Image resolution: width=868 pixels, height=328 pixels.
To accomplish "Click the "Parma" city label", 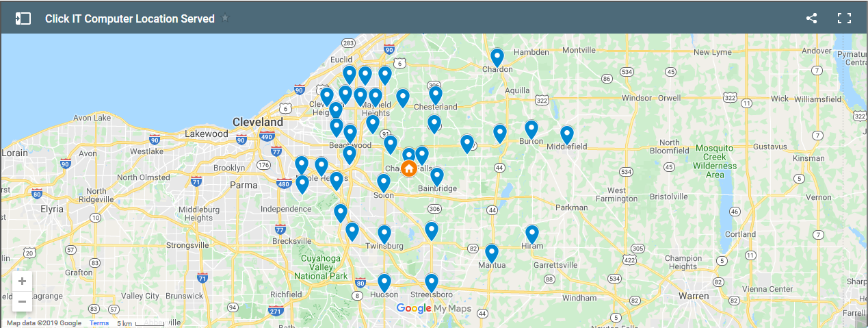I will point(244,185).
